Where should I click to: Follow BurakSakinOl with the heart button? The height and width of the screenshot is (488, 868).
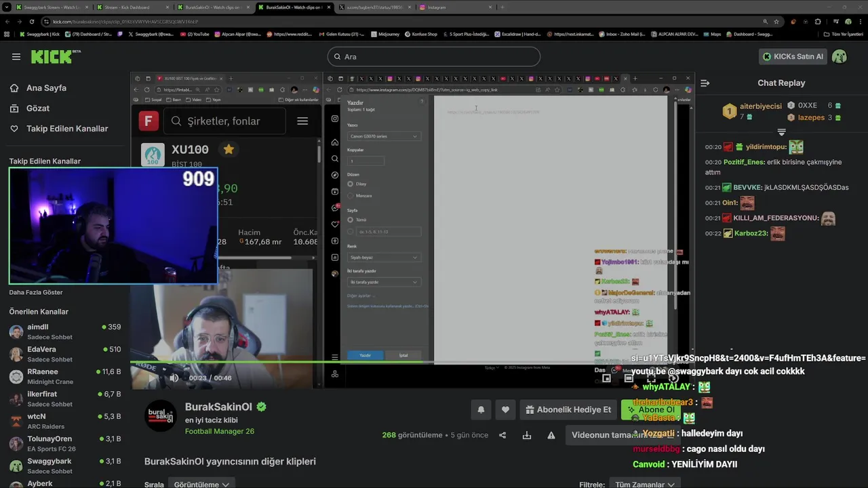tap(505, 409)
